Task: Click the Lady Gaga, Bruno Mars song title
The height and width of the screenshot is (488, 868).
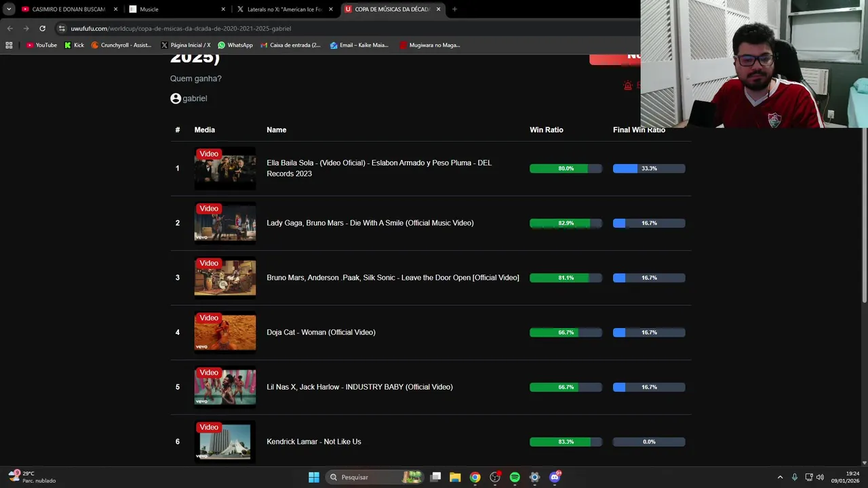Action: pyautogui.click(x=370, y=223)
